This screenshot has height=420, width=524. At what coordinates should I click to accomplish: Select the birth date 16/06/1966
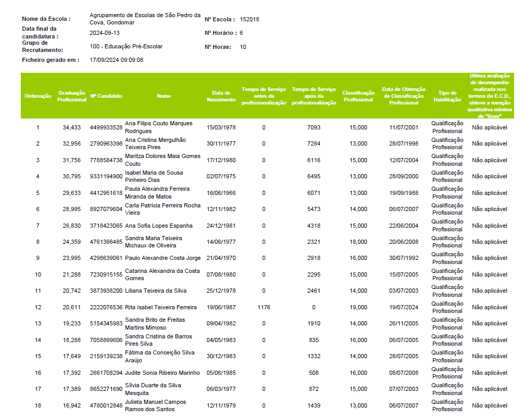(221, 193)
